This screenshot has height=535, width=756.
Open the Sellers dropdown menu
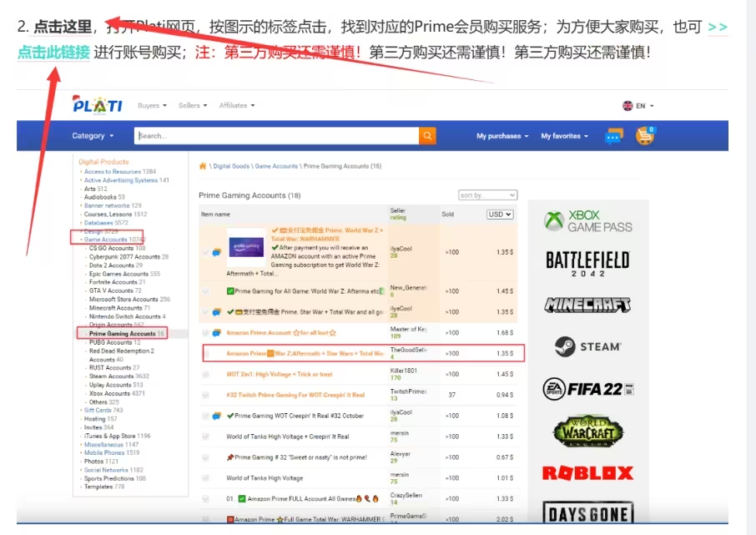(193, 105)
